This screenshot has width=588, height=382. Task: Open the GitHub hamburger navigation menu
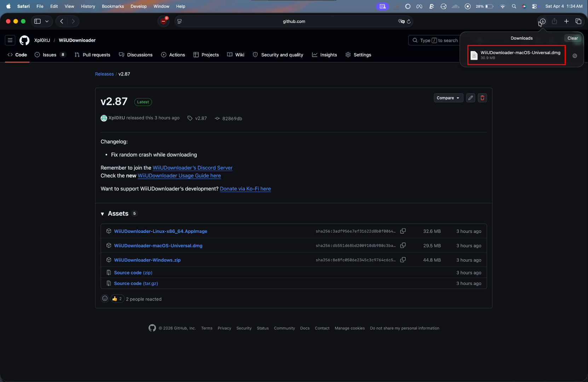pyautogui.click(x=10, y=40)
